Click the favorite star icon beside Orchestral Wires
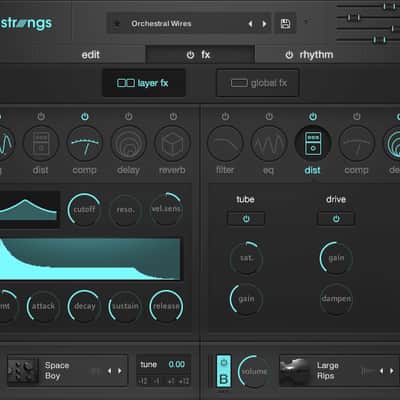400x400 pixels. [x=117, y=24]
